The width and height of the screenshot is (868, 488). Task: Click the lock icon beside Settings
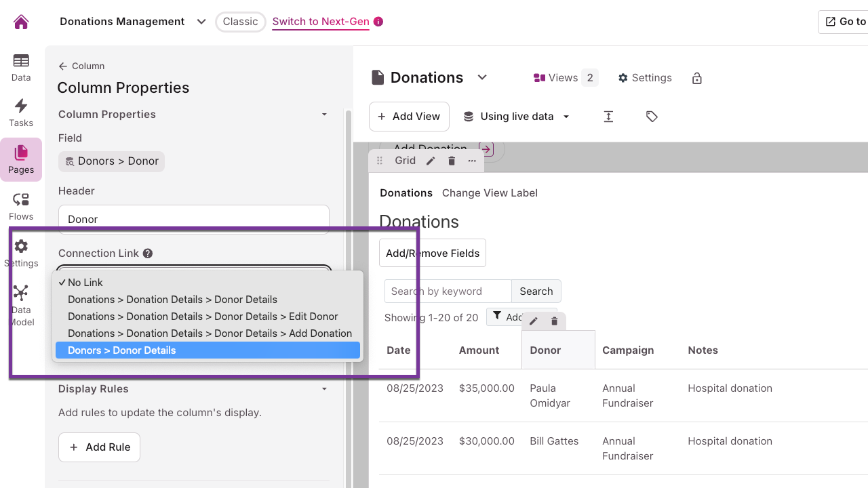(696, 78)
